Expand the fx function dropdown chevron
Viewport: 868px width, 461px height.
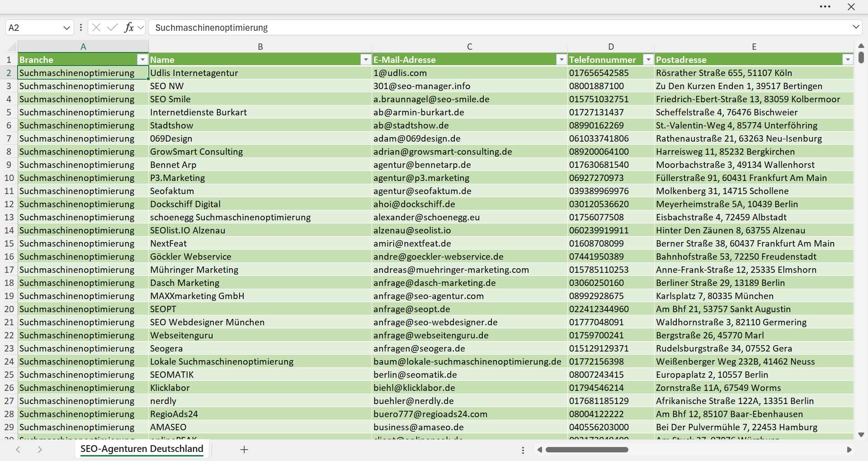tap(141, 28)
